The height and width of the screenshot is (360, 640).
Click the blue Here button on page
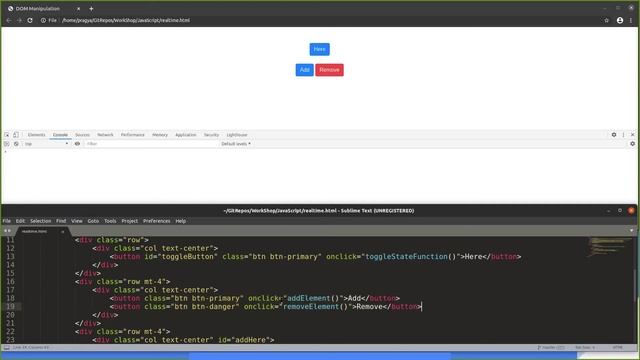(319, 49)
